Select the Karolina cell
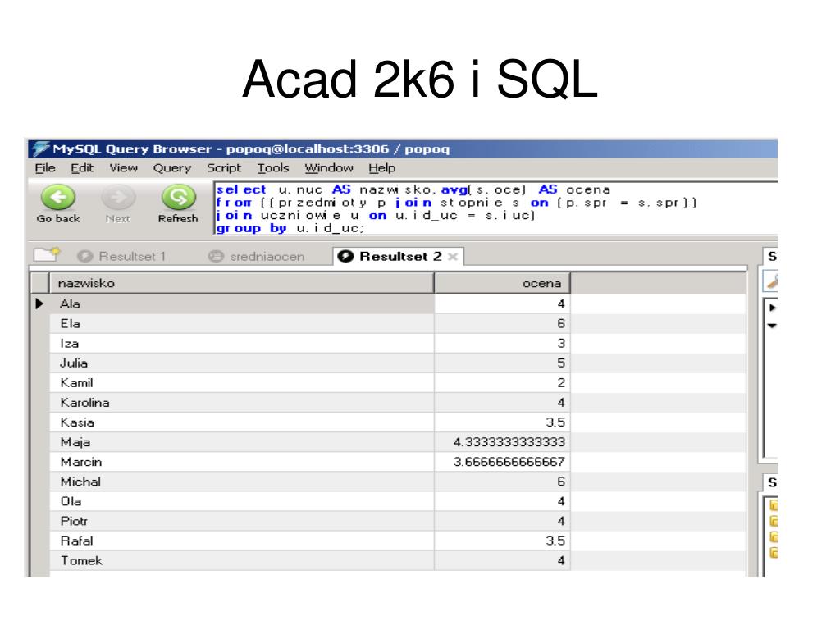 pos(242,403)
